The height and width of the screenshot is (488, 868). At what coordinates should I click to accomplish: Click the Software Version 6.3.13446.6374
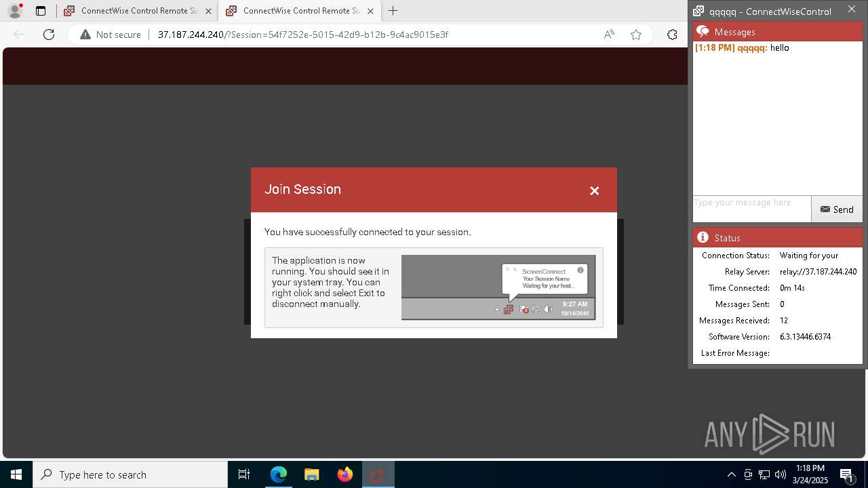[x=805, y=337]
